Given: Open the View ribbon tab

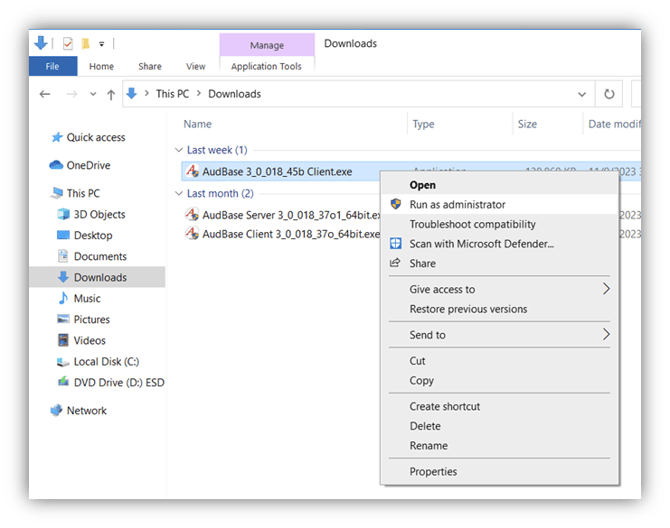Looking at the screenshot, I should pos(196,67).
